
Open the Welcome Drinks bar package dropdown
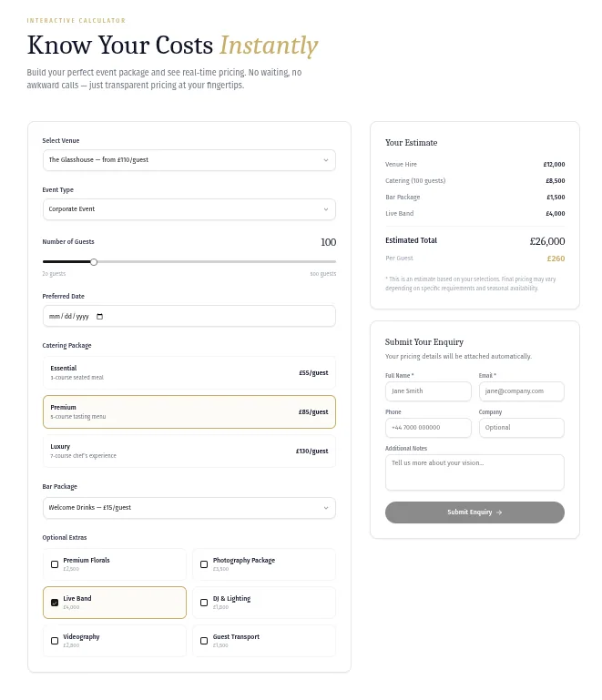click(x=182, y=508)
